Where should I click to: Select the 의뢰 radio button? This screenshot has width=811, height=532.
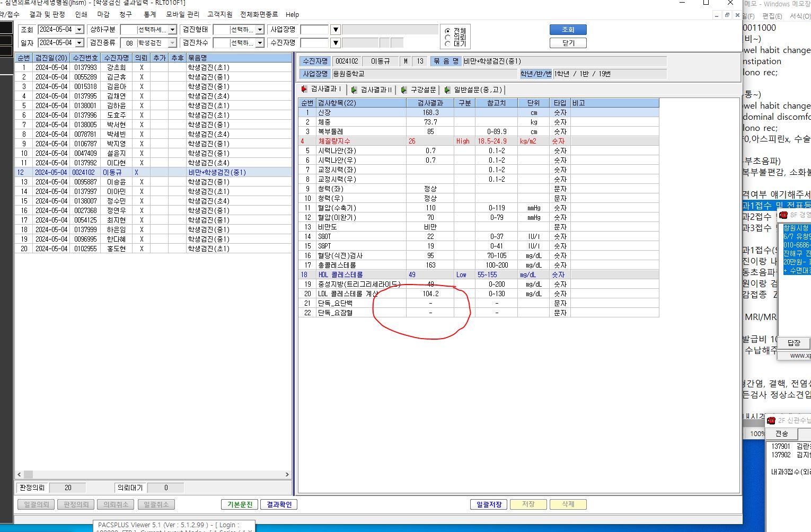pos(448,38)
